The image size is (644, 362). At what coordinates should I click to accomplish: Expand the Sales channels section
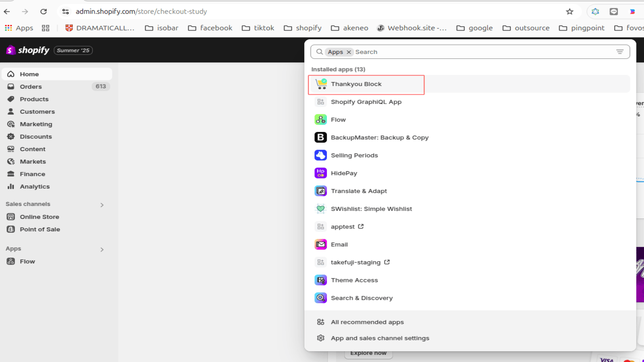(x=102, y=205)
